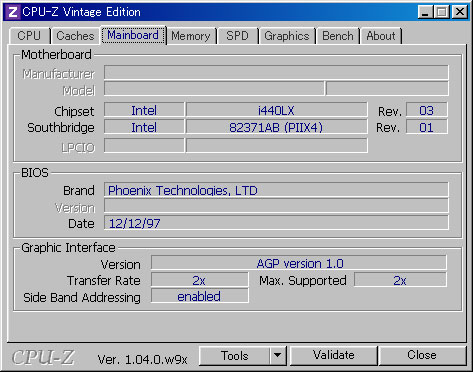
Task: Show the About tab
Action: click(381, 36)
